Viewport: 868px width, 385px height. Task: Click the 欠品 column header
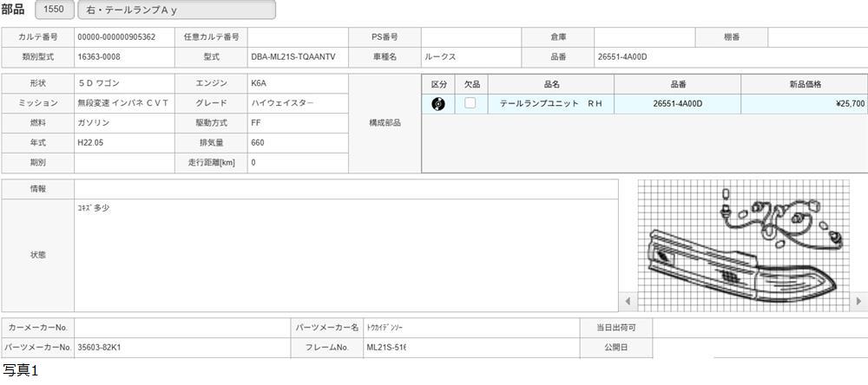471,84
